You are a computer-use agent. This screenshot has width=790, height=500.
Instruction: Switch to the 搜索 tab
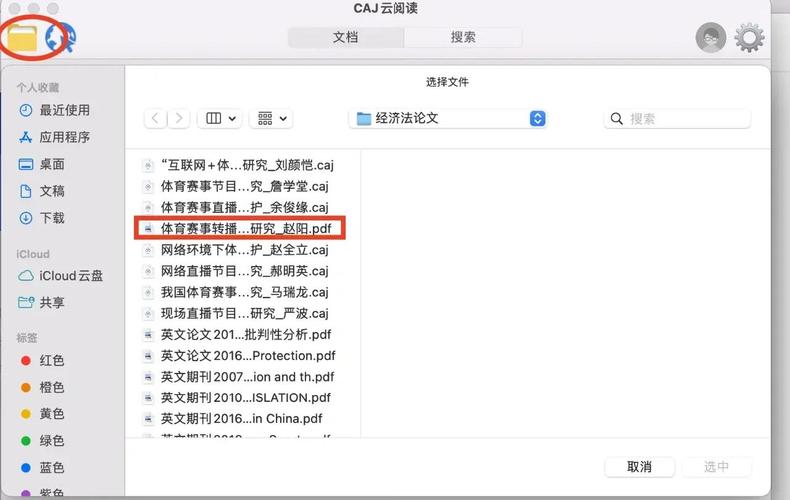tap(463, 37)
